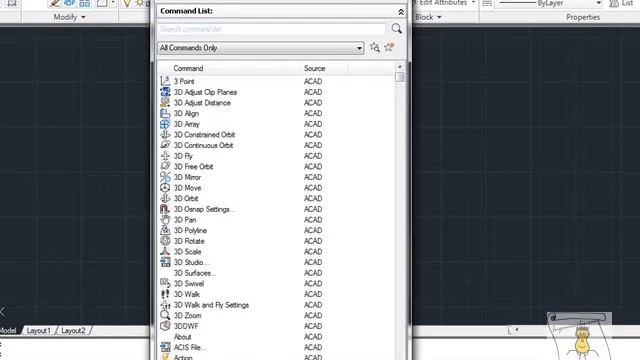Click the ACAD source of 3D Mirror
Viewport: 640px width, 360px height.
tap(313, 177)
